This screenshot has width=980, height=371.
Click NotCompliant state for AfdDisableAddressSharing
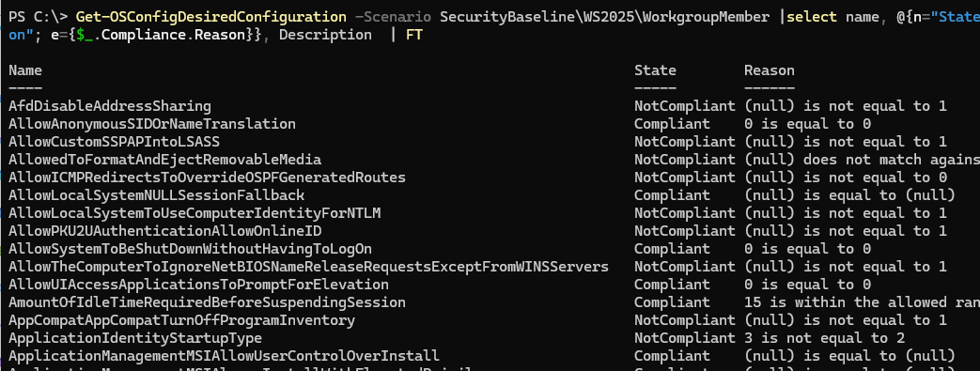[x=685, y=106]
